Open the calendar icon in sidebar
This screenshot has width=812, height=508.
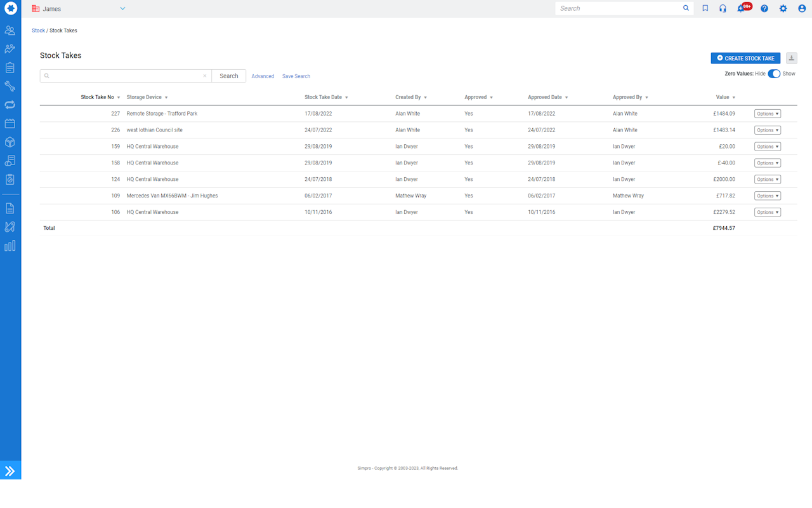click(x=10, y=123)
